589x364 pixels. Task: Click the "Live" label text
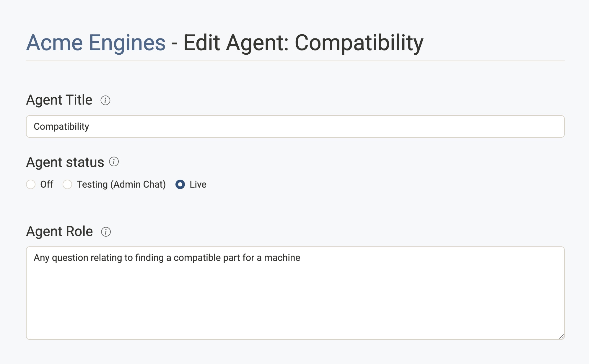click(x=198, y=184)
